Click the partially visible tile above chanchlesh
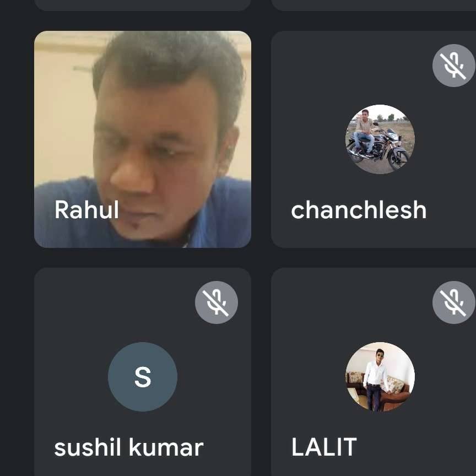476x476 pixels. [374, 5]
